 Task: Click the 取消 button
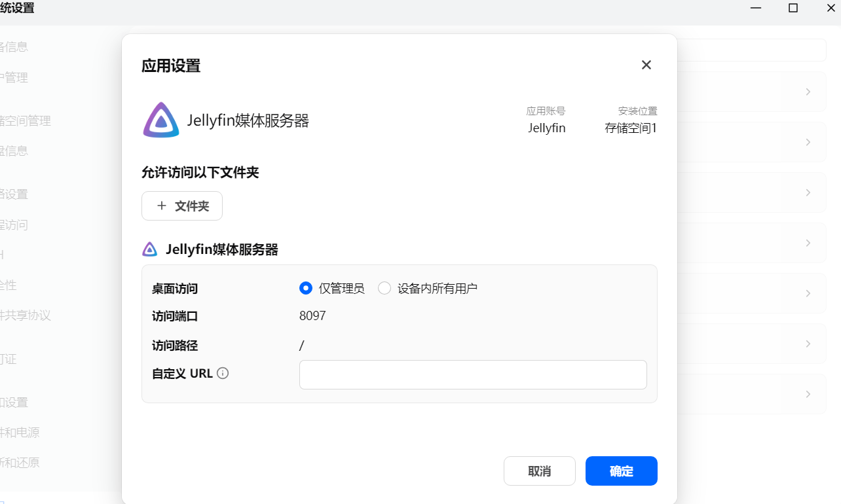(x=540, y=471)
